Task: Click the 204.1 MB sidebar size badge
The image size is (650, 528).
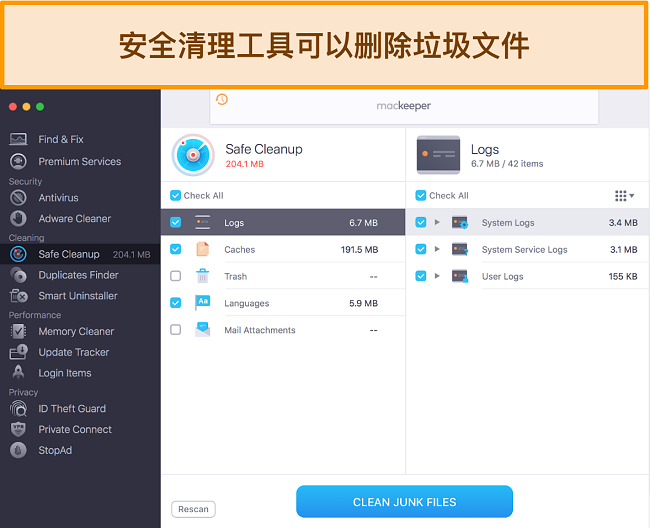Action: (x=131, y=254)
